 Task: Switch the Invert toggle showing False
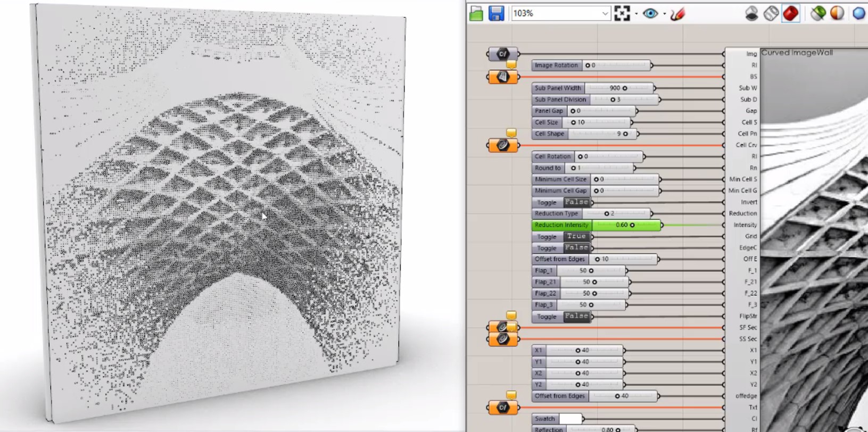576,202
